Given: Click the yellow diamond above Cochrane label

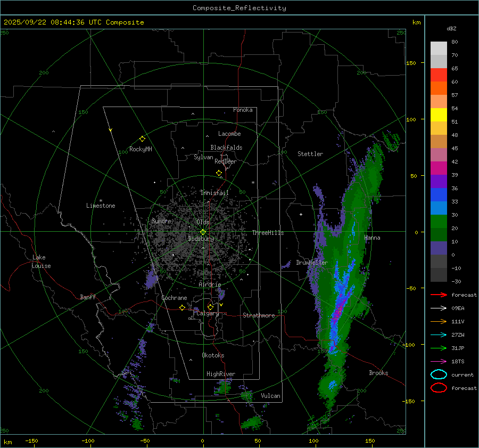Looking at the screenshot, I should [x=182, y=308].
